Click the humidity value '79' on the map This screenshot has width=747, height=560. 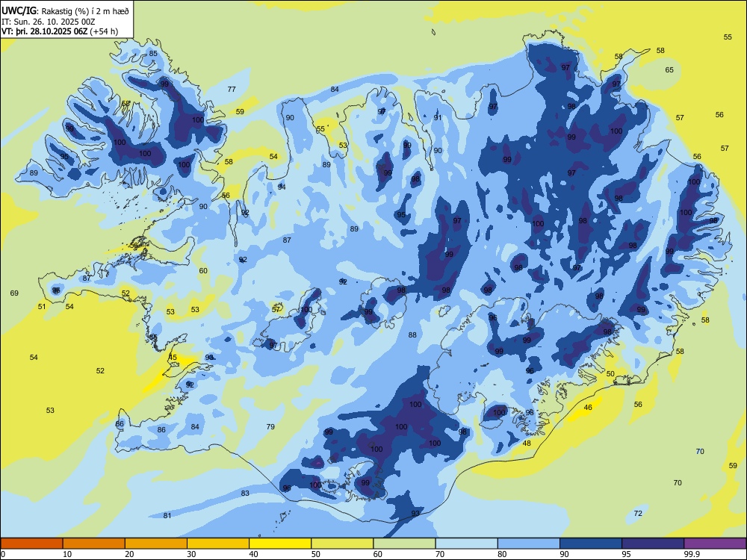click(x=270, y=426)
